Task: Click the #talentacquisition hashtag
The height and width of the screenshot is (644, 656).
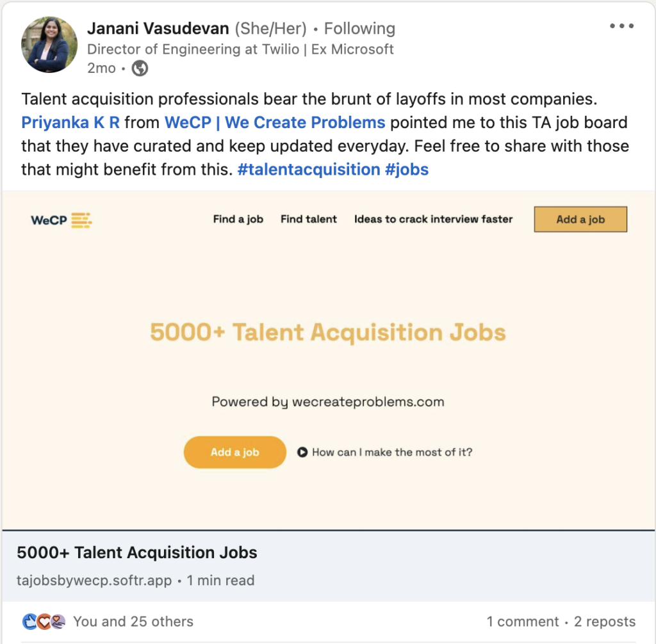Action: (x=309, y=170)
